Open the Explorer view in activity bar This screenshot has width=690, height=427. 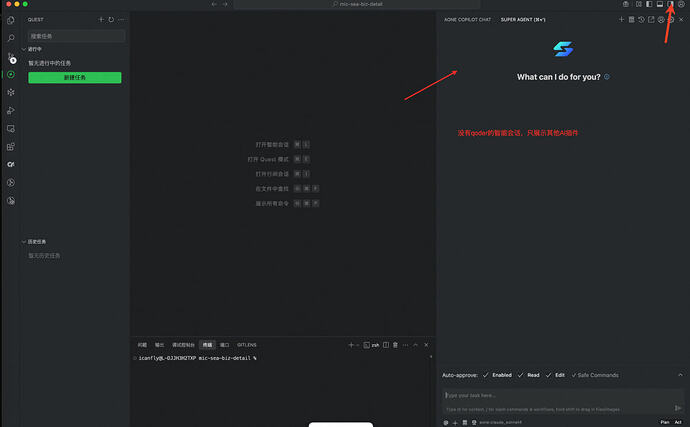(11, 20)
